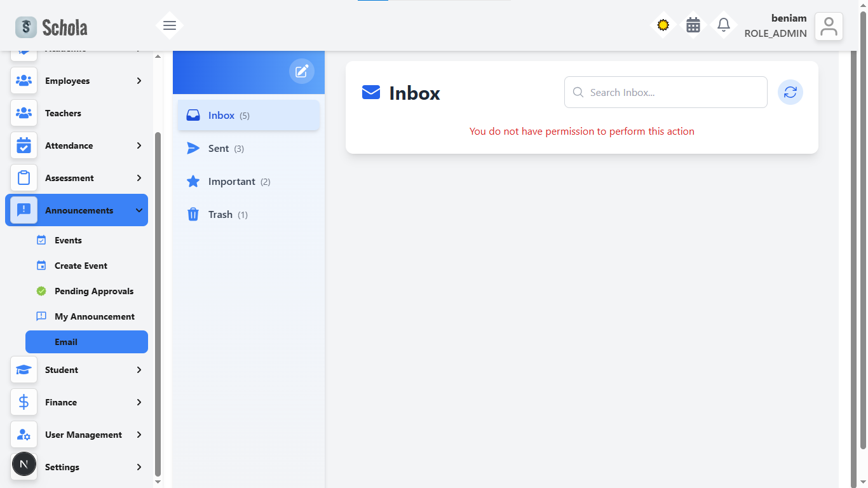The height and width of the screenshot is (488, 868).
Task: Expand the Student menu
Action: (x=76, y=370)
